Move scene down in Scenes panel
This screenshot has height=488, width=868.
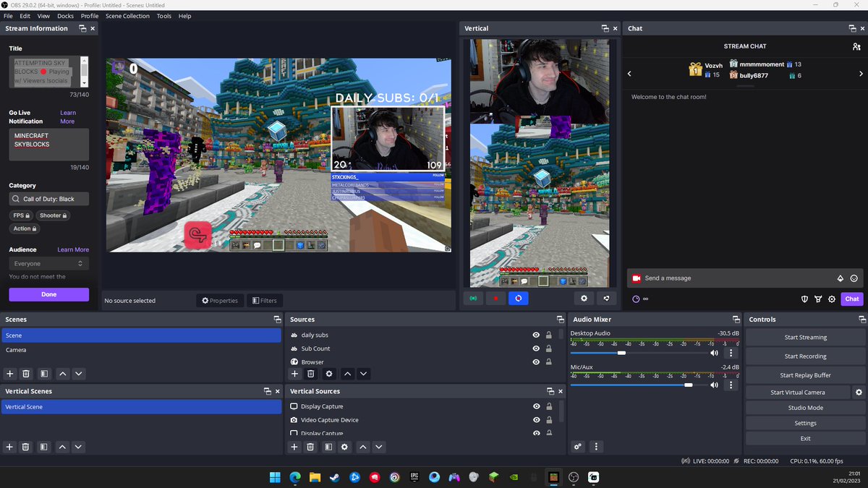click(x=79, y=374)
